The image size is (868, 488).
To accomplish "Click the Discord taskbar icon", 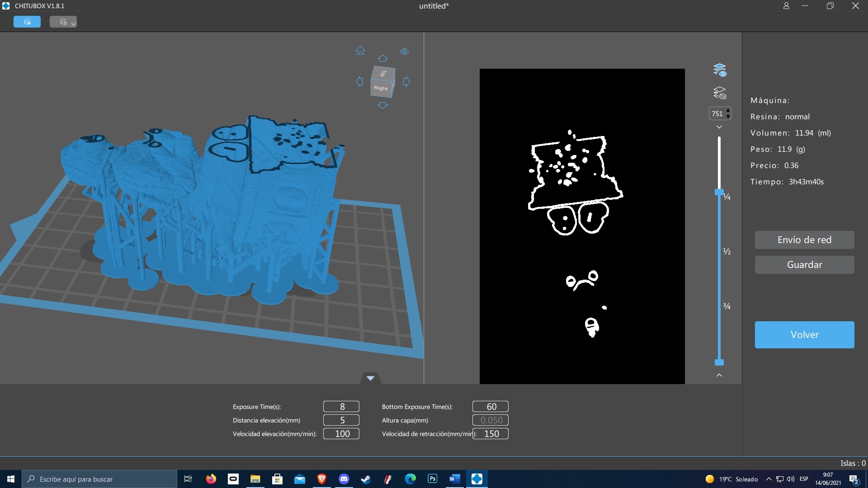I will [x=344, y=478].
